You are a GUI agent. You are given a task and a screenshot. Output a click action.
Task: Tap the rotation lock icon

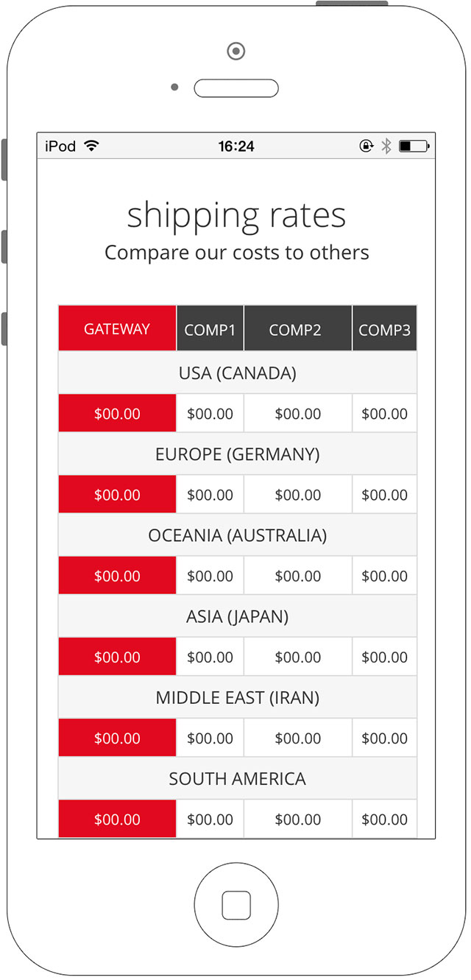[x=366, y=147]
